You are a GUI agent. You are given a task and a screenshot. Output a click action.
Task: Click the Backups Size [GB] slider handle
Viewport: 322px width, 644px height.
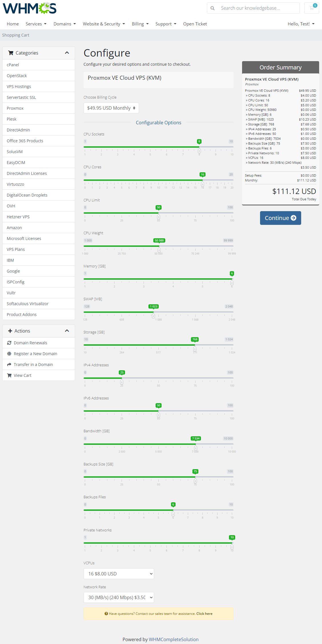[195, 481]
